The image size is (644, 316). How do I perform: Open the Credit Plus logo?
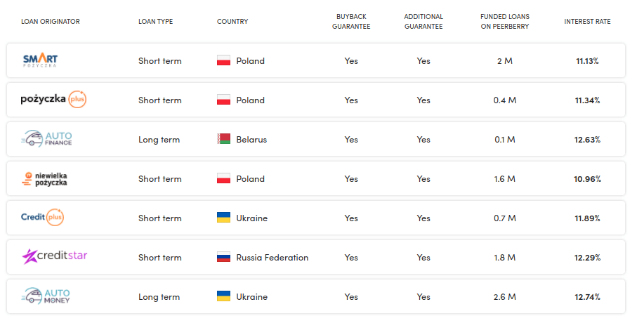pos(43,218)
